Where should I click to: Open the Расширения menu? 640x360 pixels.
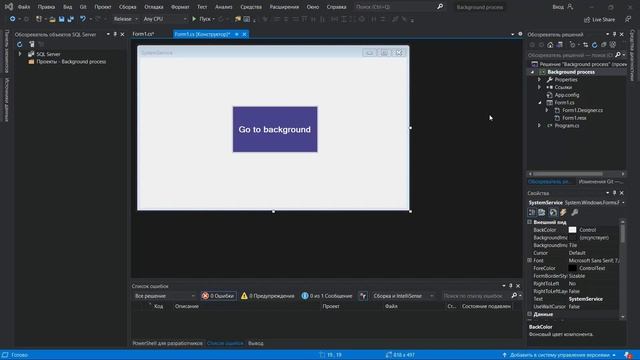tap(284, 7)
